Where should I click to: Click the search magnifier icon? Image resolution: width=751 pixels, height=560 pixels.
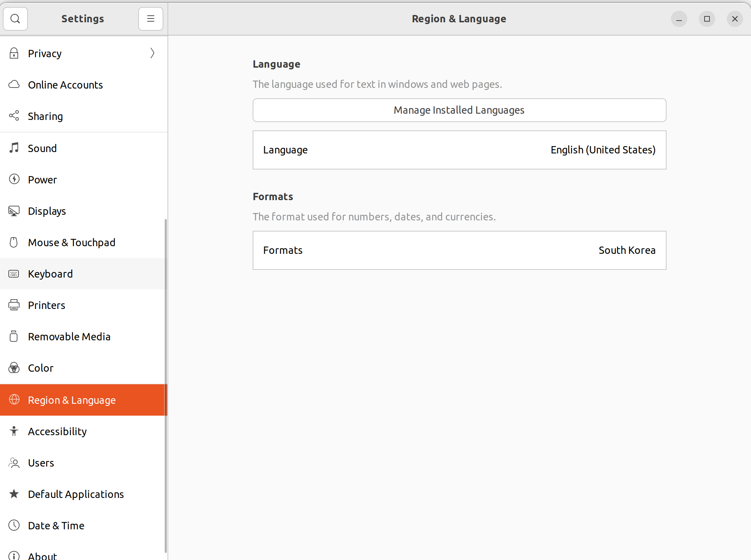(15, 18)
